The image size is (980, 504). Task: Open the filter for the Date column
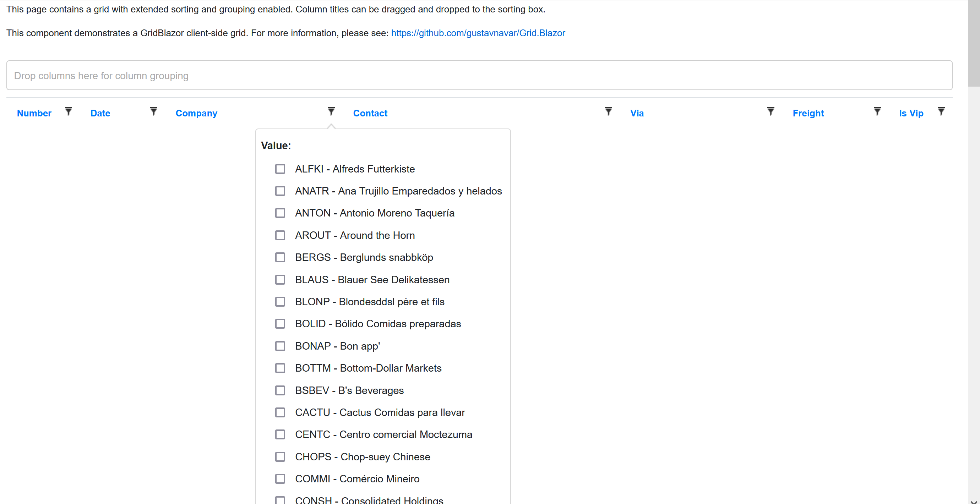pyautogui.click(x=154, y=111)
